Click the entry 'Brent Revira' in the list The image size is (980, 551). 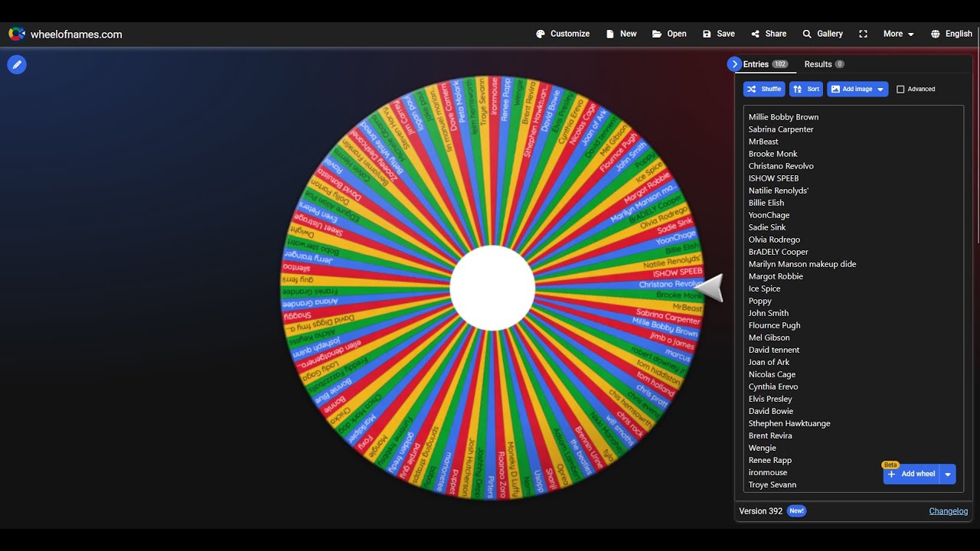click(770, 435)
